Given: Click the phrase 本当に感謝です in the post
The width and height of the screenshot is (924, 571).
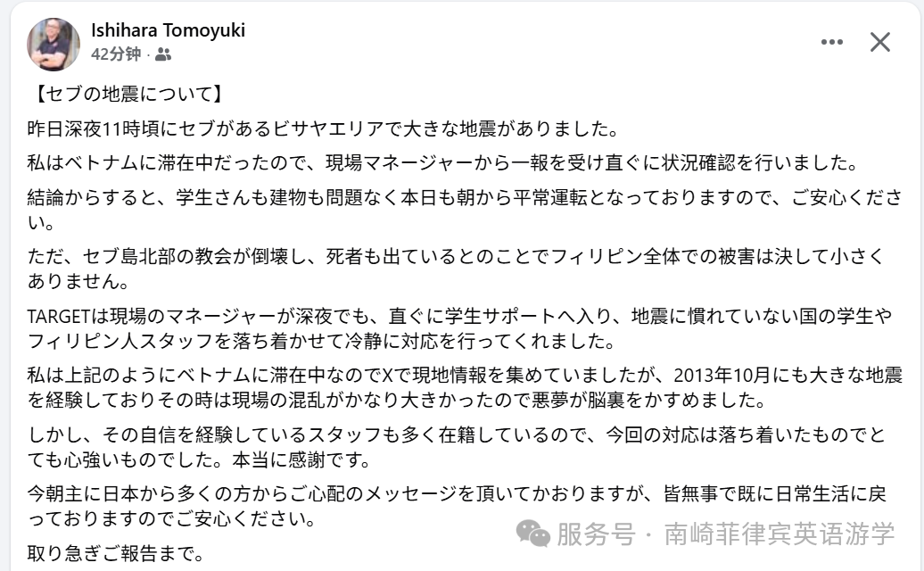Looking at the screenshot, I should pos(301,461).
